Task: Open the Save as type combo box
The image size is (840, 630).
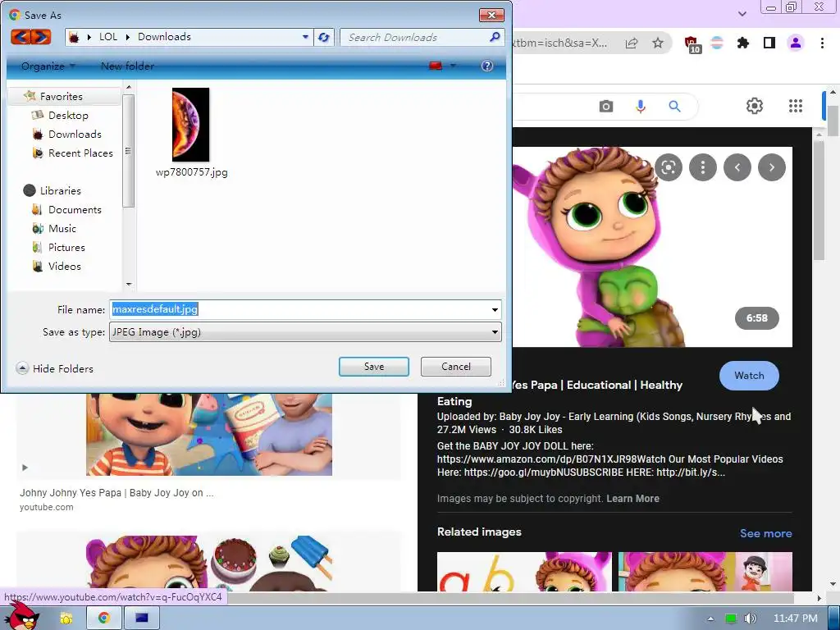Action: point(305,332)
